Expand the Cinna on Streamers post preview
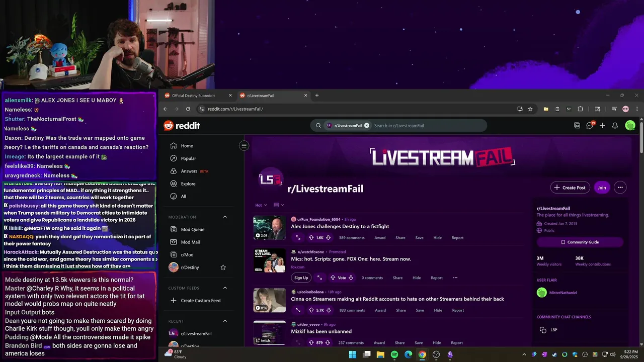 298,310
